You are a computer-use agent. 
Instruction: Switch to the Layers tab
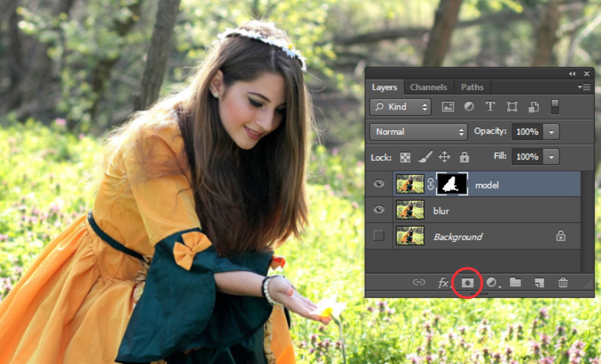(384, 87)
